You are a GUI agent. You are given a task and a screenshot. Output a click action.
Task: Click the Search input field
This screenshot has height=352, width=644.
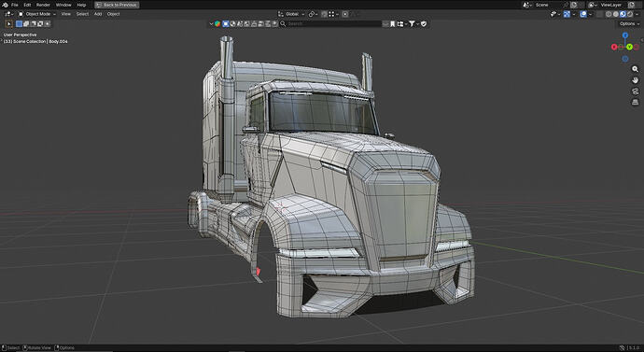[334, 24]
